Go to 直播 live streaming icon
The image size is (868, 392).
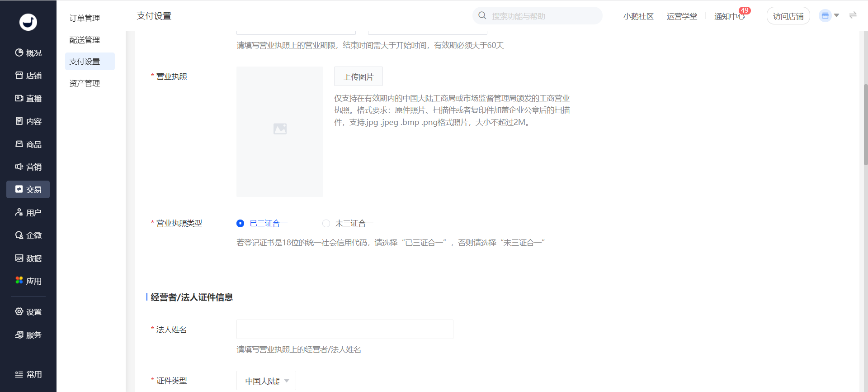(x=19, y=98)
